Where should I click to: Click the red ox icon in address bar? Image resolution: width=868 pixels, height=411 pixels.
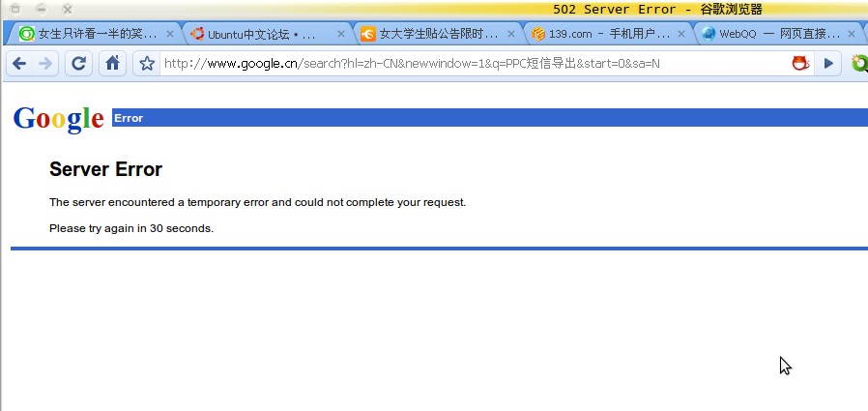(800, 64)
